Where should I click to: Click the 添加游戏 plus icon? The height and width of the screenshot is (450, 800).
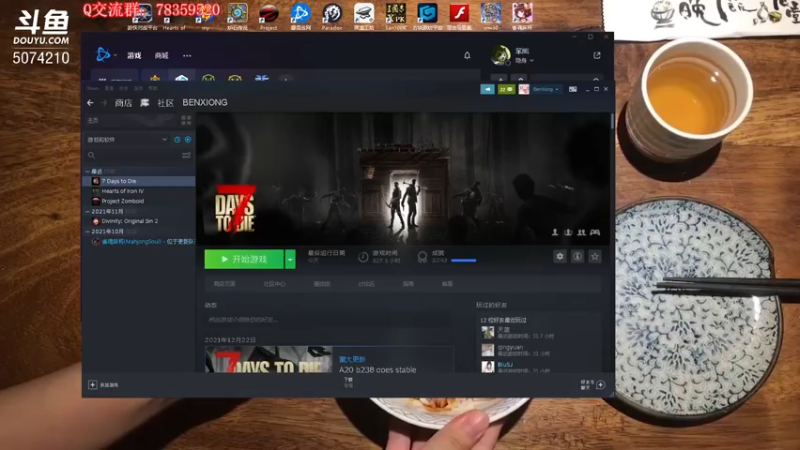pos(92,385)
